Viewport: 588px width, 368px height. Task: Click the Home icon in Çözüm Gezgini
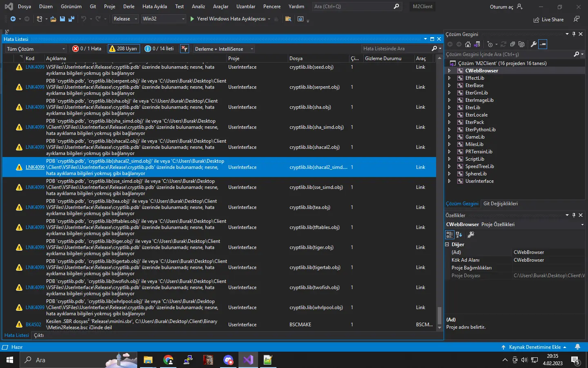point(468,44)
